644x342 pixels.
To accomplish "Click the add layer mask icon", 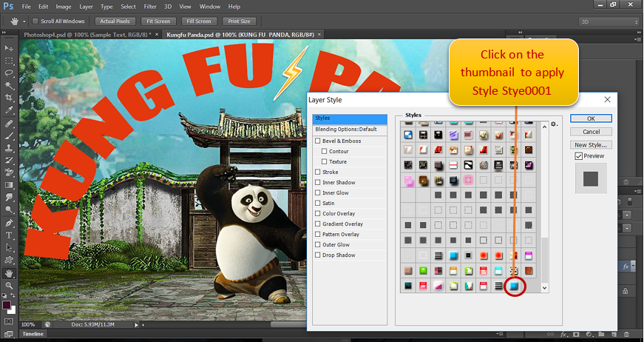I will click(x=576, y=334).
